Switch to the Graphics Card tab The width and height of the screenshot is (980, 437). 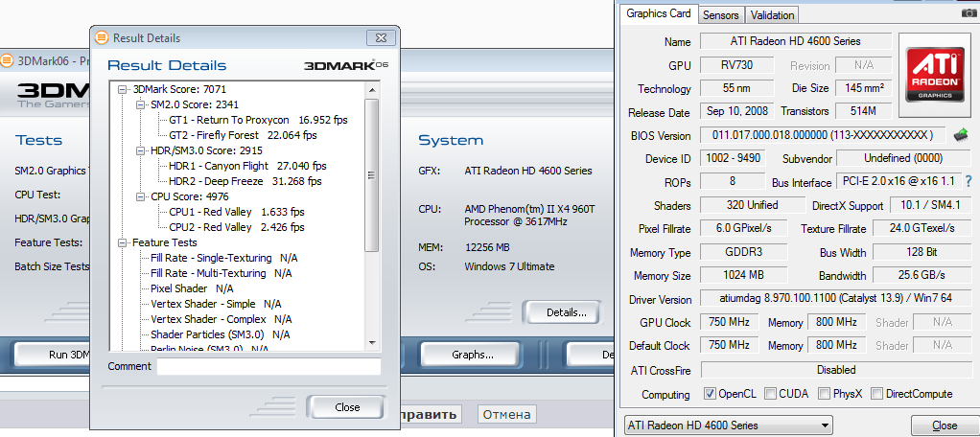tap(658, 13)
